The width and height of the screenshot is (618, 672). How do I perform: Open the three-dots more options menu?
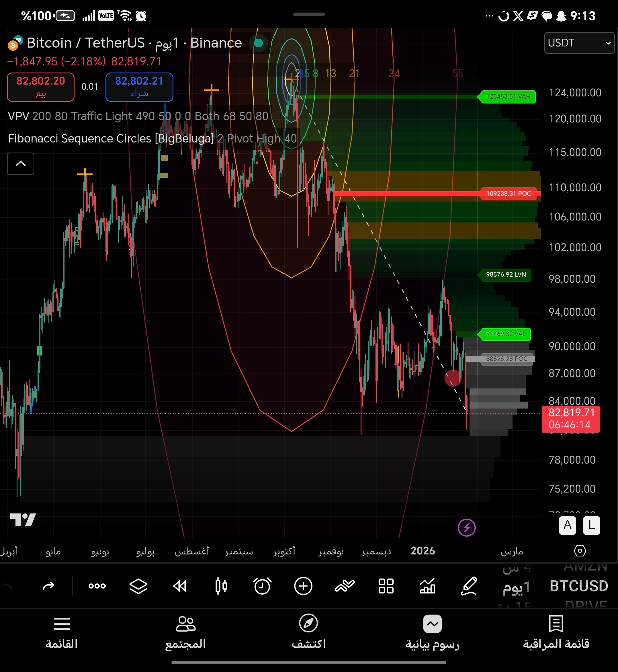pos(97,586)
